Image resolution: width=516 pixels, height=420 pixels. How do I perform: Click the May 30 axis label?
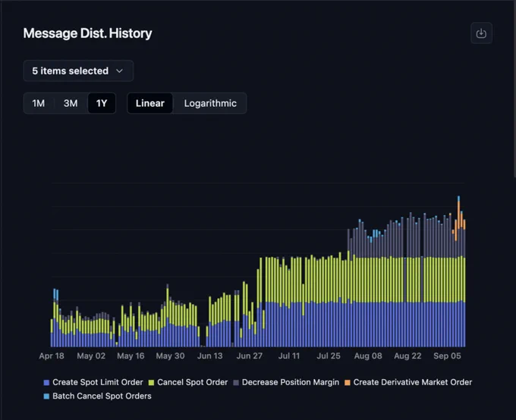[170, 356]
